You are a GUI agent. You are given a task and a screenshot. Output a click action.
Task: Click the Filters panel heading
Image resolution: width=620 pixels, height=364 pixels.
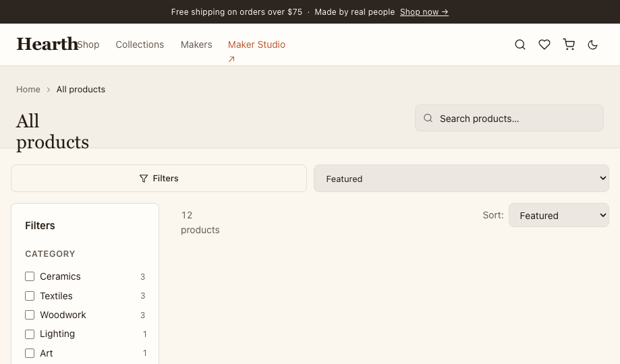point(40,226)
